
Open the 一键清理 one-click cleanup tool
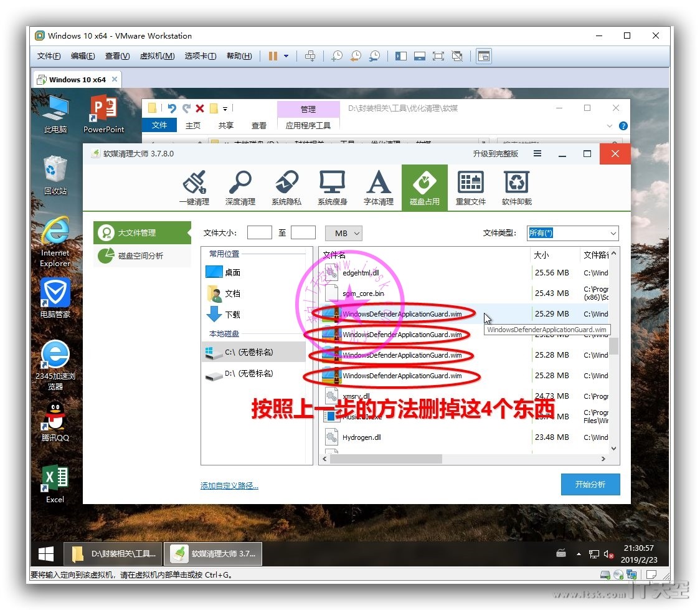(194, 188)
